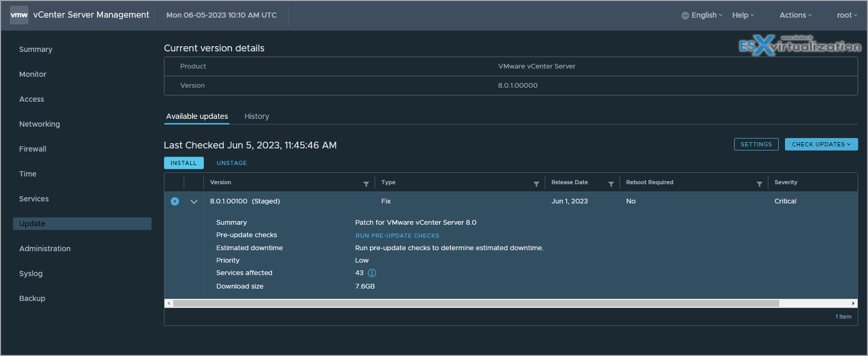Screen dimensions: 868x356
Task: Click the horizontal scrollbar thumb
Action: click(x=476, y=303)
